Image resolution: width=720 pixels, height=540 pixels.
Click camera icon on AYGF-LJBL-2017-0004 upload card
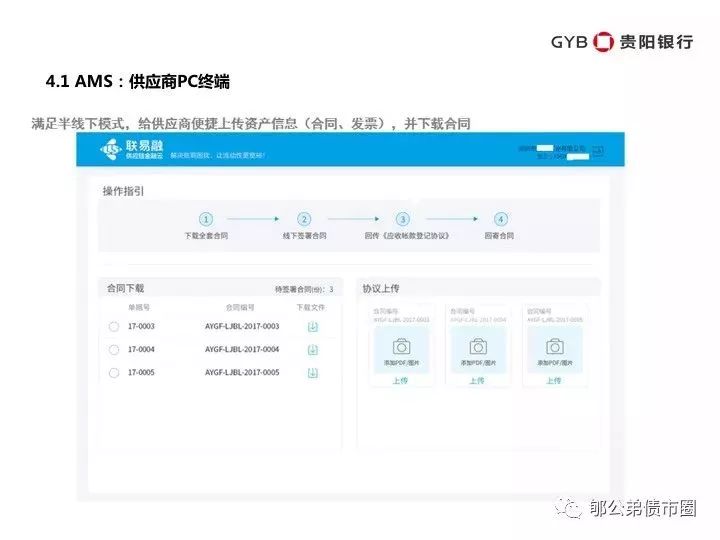pos(478,346)
